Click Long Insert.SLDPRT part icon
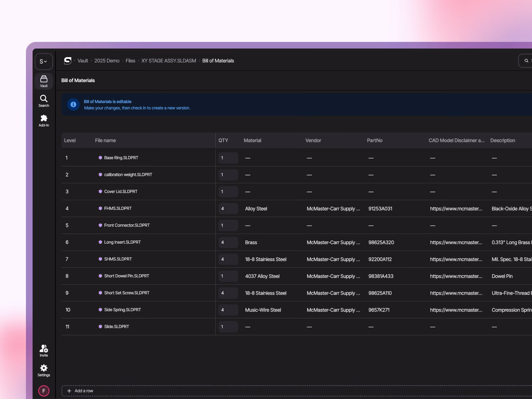 [100, 242]
